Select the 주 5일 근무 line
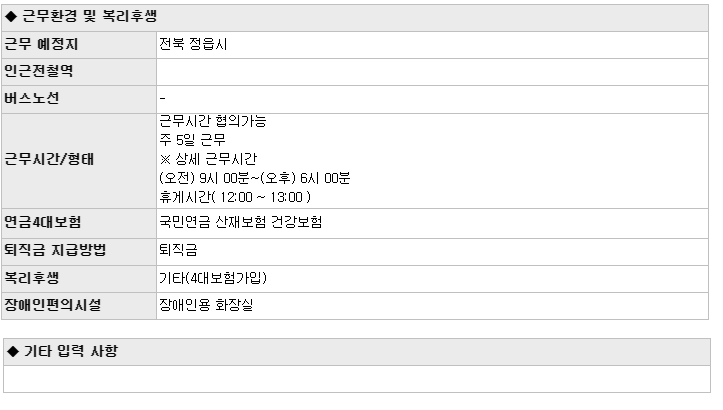The height and width of the screenshot is (410, 723). click(192, 140)
